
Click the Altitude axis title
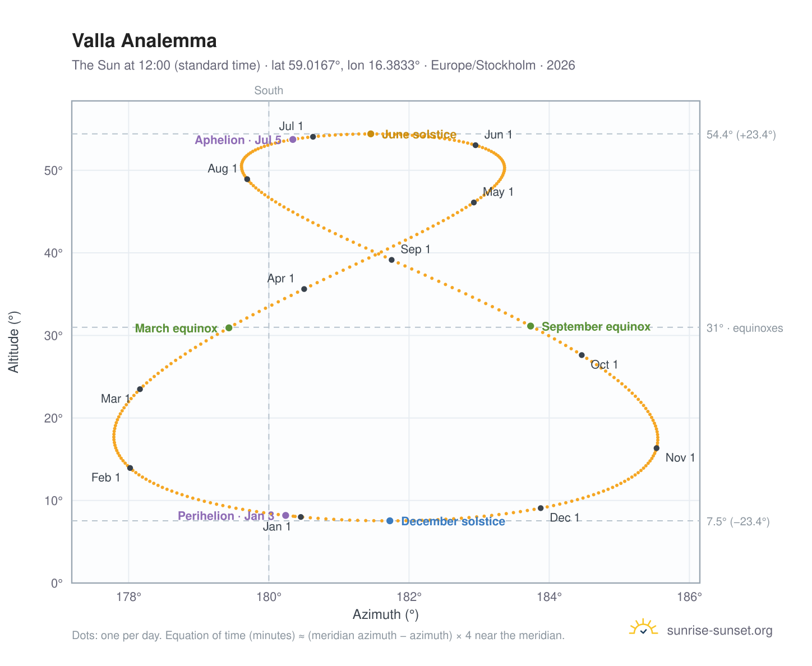point(14,342)
